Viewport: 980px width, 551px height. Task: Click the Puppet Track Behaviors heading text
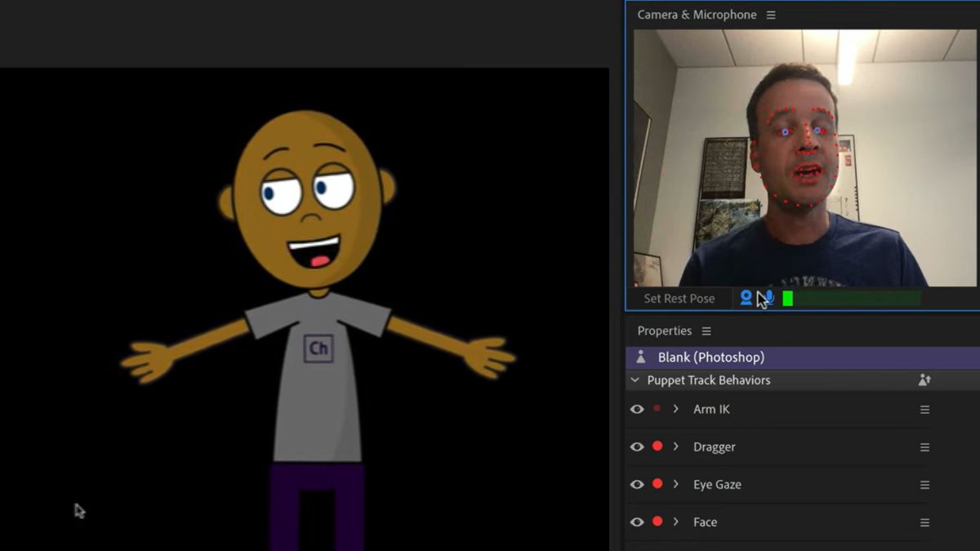coord(709,380)
